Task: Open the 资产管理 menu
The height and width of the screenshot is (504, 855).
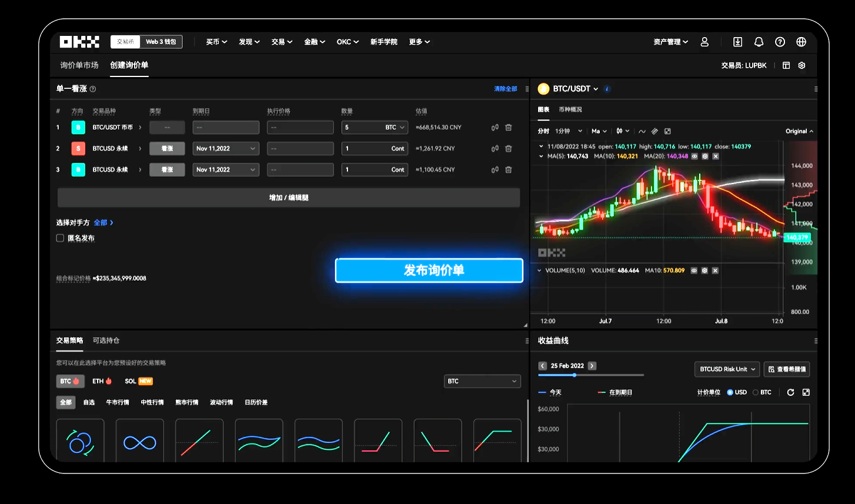Action: (671, 42)
